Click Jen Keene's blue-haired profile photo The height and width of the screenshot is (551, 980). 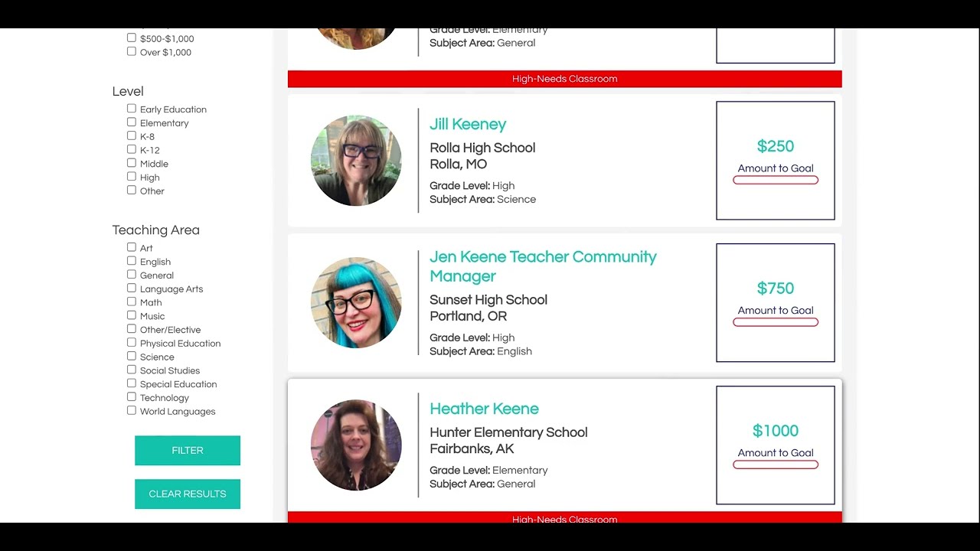356,303
